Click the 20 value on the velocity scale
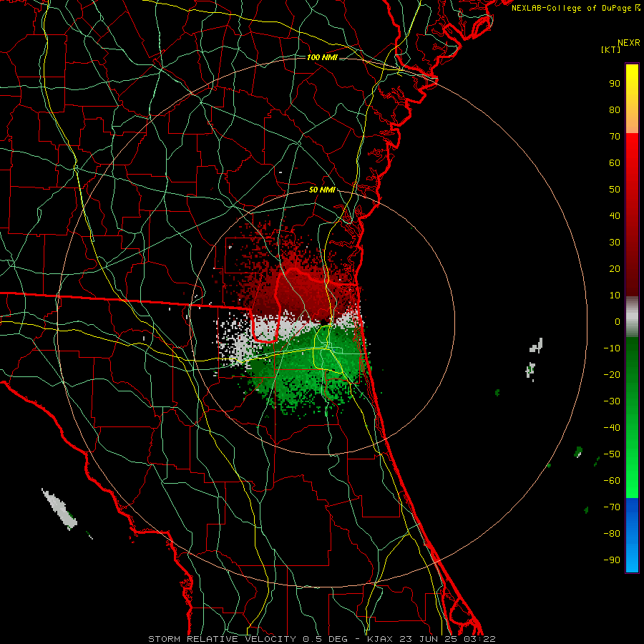Viewport: 644px width, 644px height. click(x=615, y=268)
